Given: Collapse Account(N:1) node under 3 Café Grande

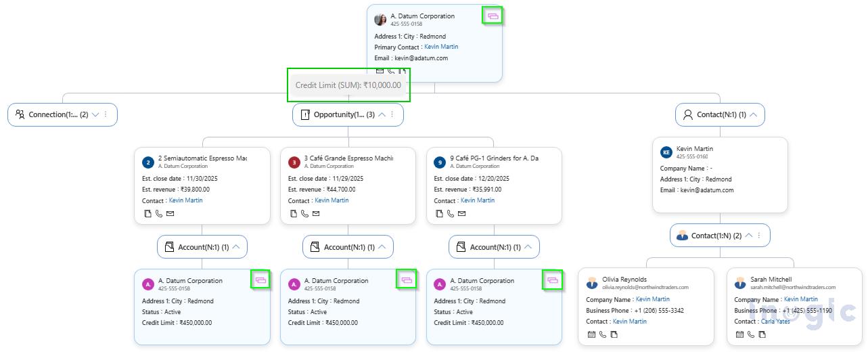Looking at the screenshot, I should coord(382,247).
